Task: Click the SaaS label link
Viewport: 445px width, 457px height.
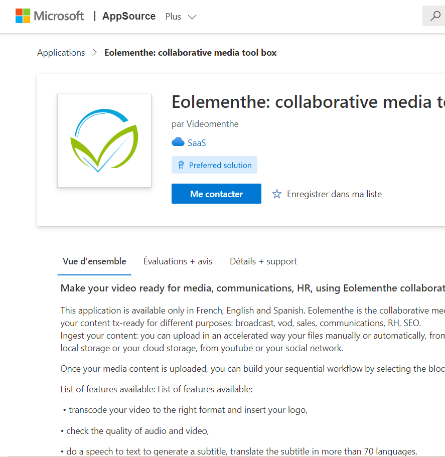Action: pos(197,143)
